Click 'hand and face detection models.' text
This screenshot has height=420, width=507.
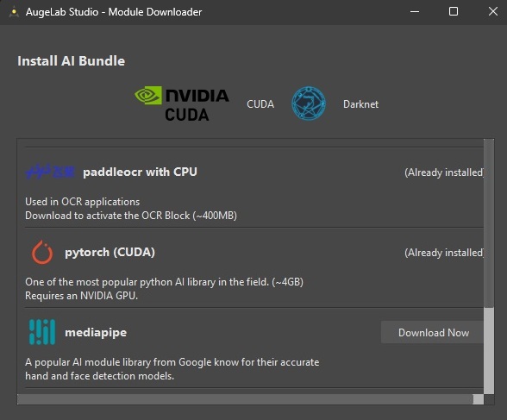point(100,376)
